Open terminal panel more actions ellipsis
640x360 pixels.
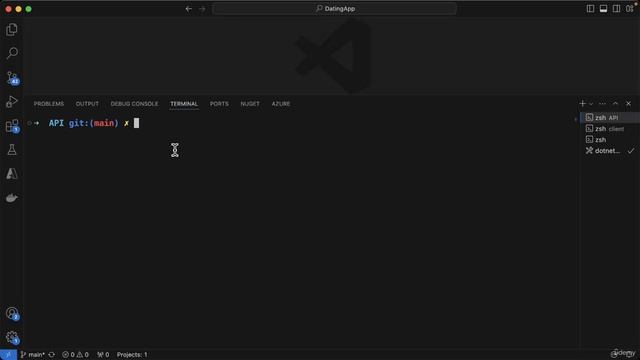click(x=602, y=104)
